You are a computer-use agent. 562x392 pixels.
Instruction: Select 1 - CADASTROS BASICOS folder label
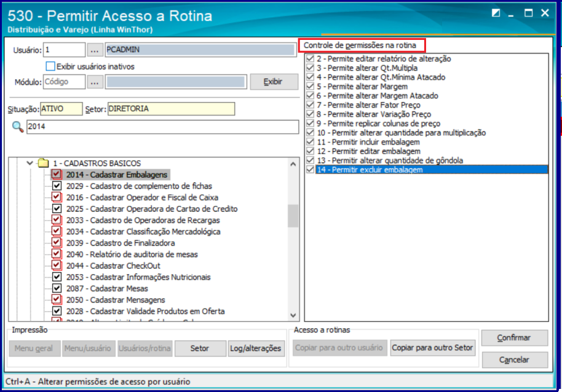coord(97,163)
